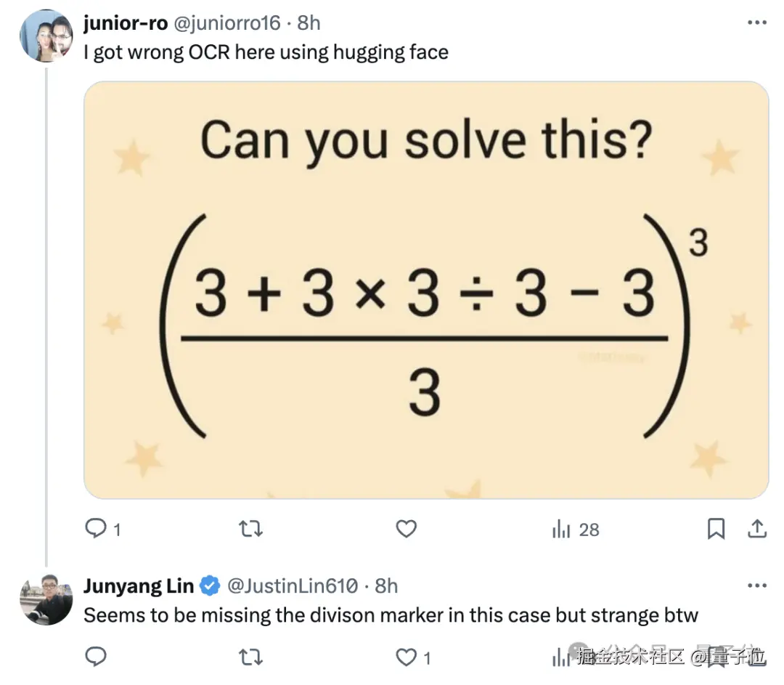Share junior-ro's tweet

coord(757,529)
